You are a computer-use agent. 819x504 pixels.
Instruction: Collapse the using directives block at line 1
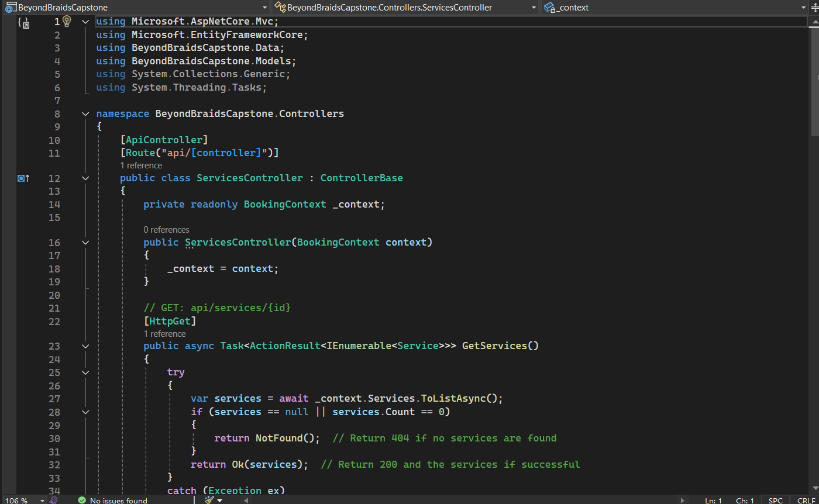pyautogui.click(x=85, y=22)
